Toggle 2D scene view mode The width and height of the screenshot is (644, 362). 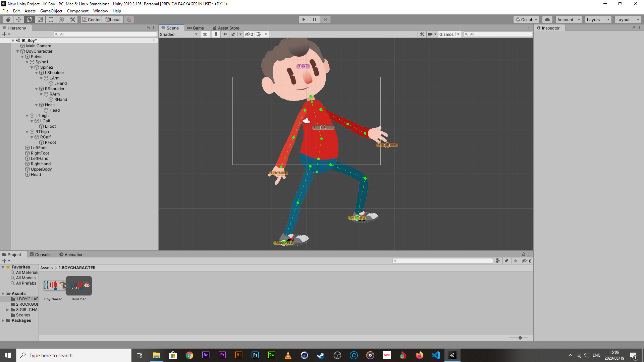(x=205, y=34)
